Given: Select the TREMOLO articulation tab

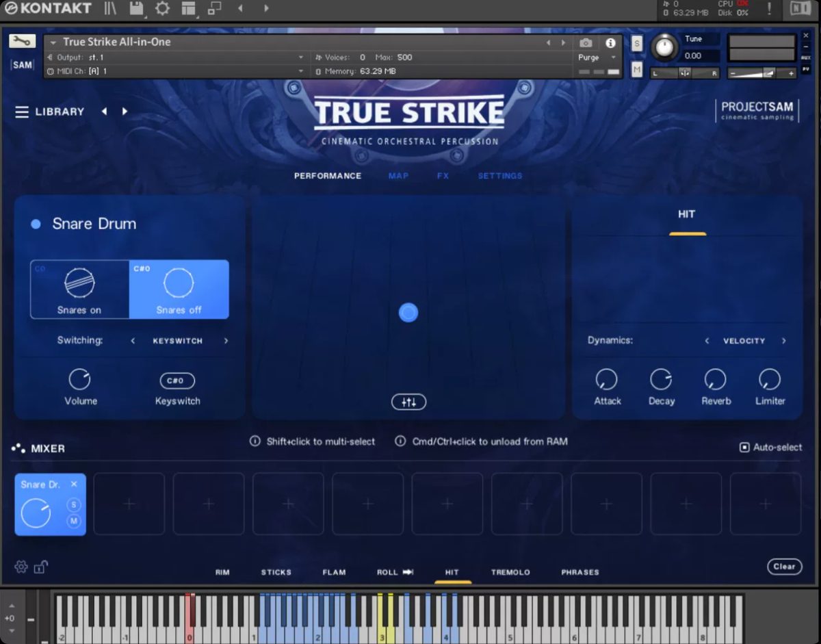Looking at the screenshot, I should tap(510, 572).
